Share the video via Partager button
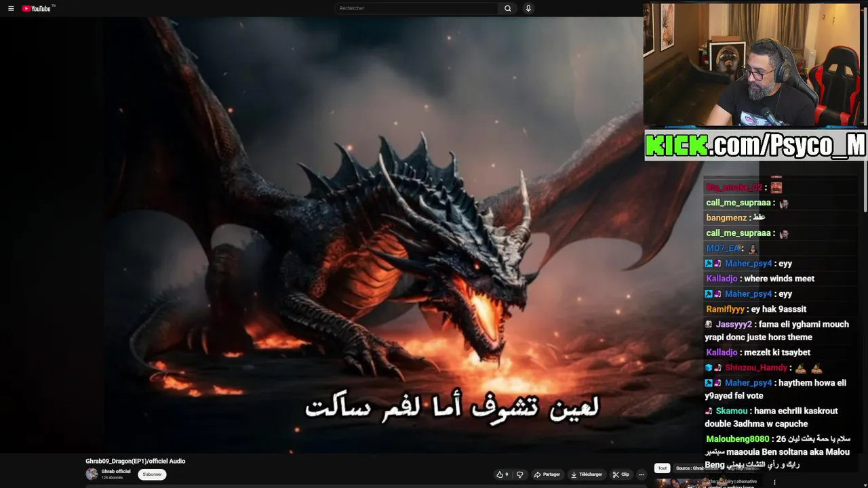Screen dimensions: 868x488 [547, 474]
